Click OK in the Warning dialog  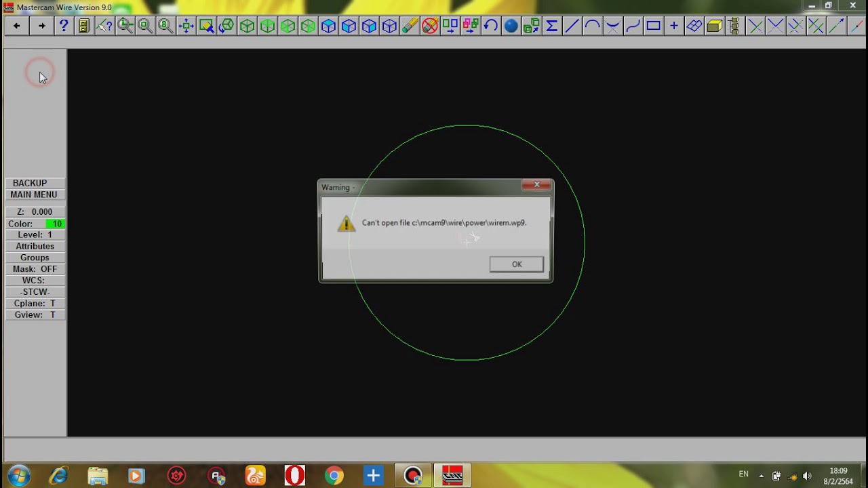[x=517, y=264]
